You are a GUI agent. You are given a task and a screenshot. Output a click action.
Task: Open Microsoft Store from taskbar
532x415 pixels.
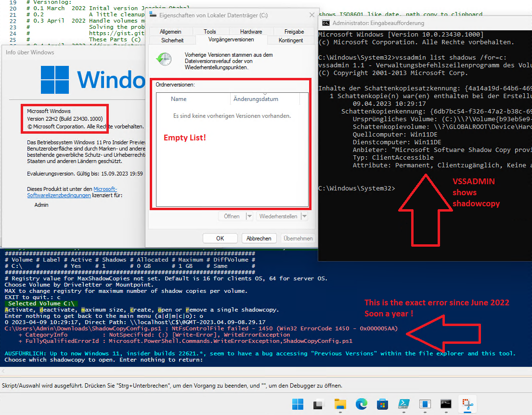(382, 404)
